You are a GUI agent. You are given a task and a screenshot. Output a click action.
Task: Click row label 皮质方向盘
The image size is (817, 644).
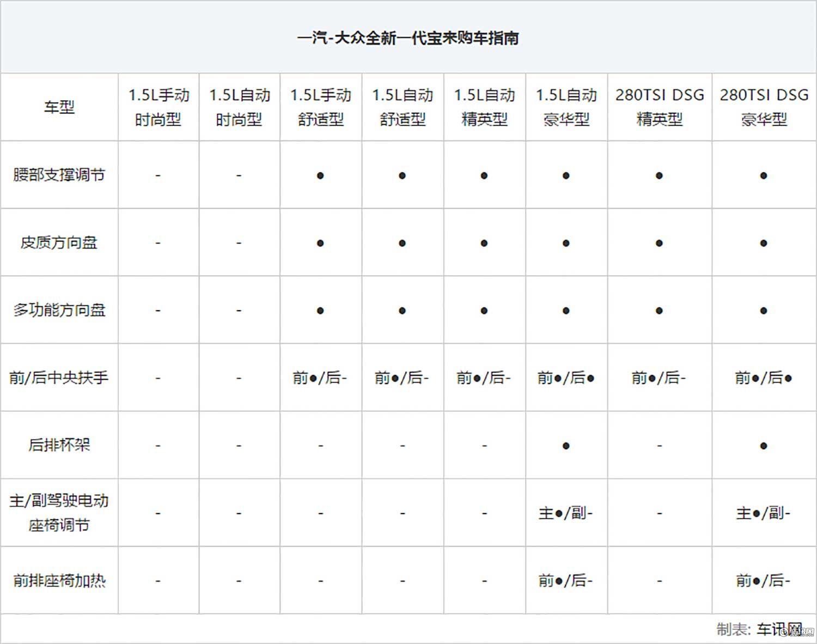click(59, 242)
